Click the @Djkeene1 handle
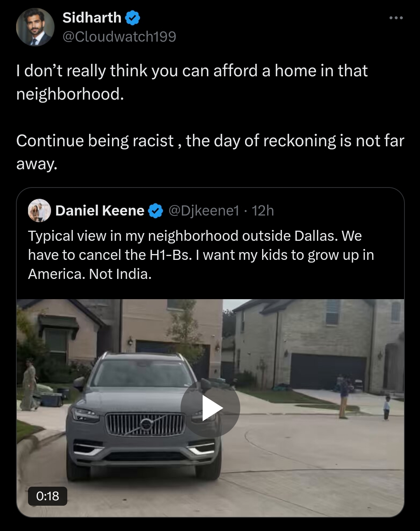 tap(204, 210)
